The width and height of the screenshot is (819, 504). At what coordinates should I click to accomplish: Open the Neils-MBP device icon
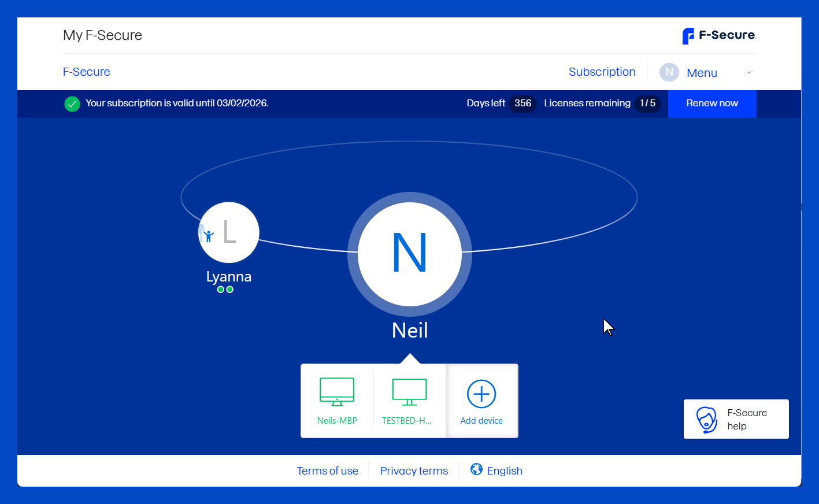tap(337, 392)
